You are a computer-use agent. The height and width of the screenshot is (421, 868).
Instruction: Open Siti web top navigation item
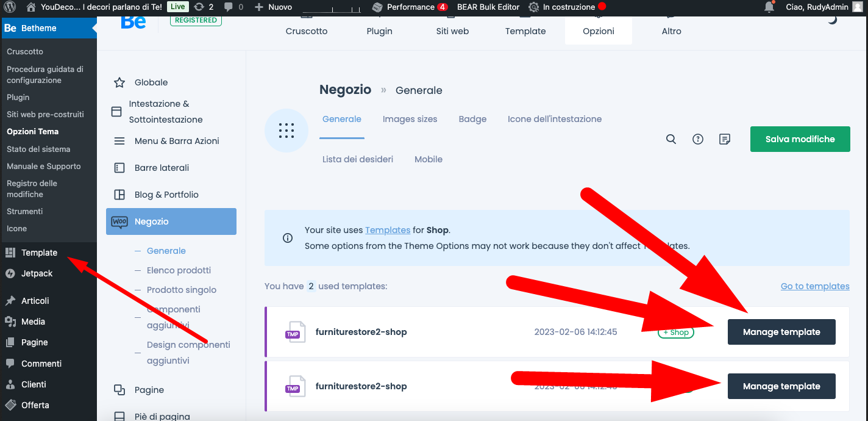point(452,31)
